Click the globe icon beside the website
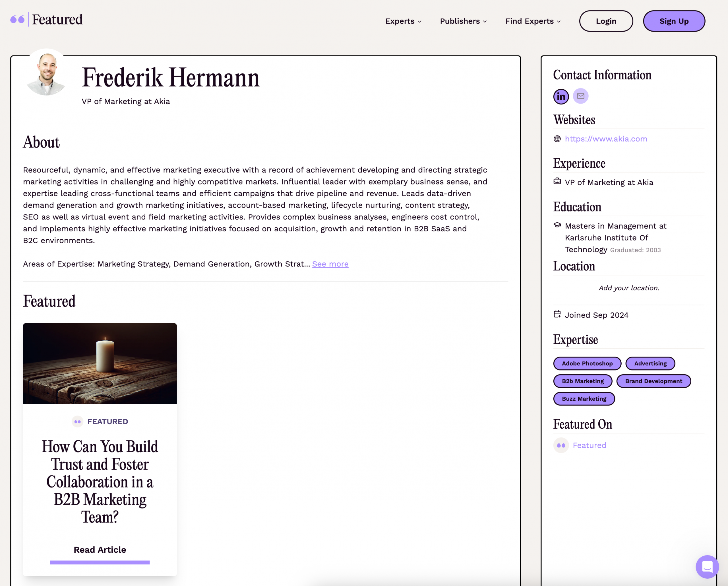 click(557, 139)
